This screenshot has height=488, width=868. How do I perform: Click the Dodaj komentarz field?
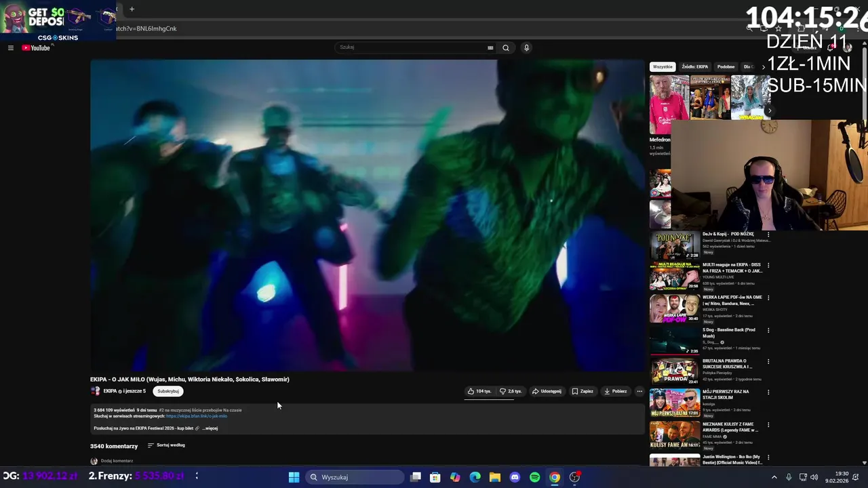(x=117, y=461)
